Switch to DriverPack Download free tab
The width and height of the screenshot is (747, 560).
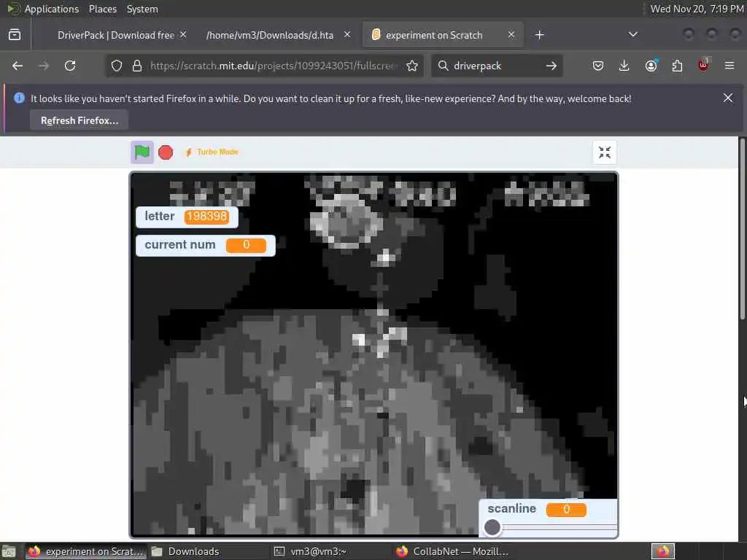pos(116,35)
